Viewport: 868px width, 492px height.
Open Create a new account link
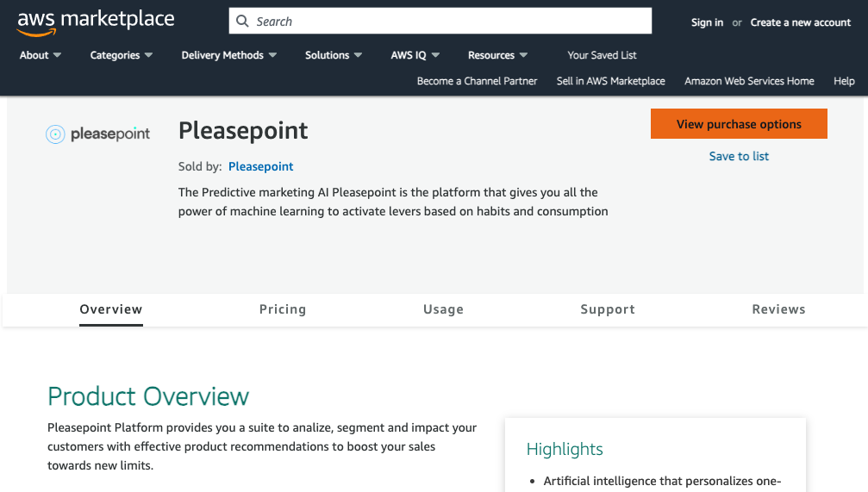pos(800,22)
